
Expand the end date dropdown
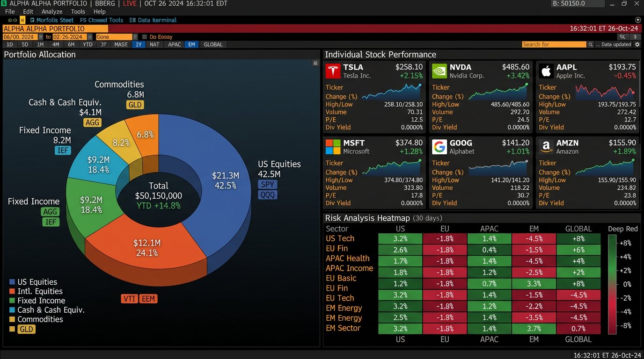[90, 37]
